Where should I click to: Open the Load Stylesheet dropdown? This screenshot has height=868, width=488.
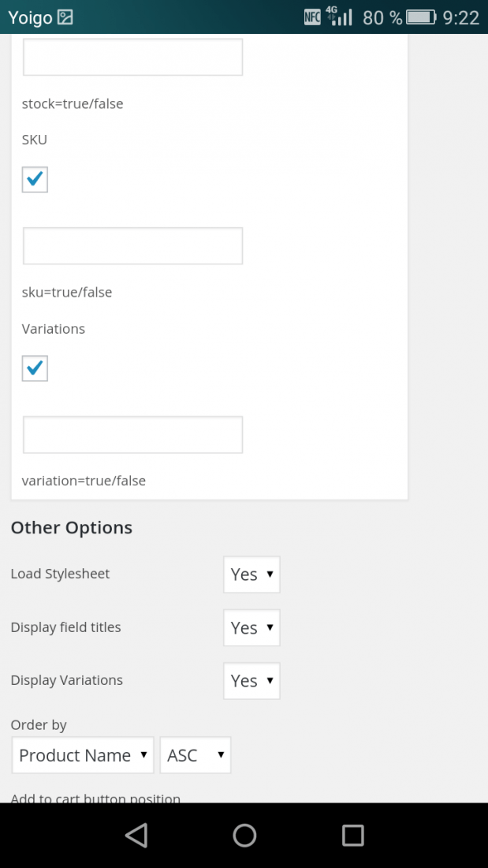(x=251, y=574)
